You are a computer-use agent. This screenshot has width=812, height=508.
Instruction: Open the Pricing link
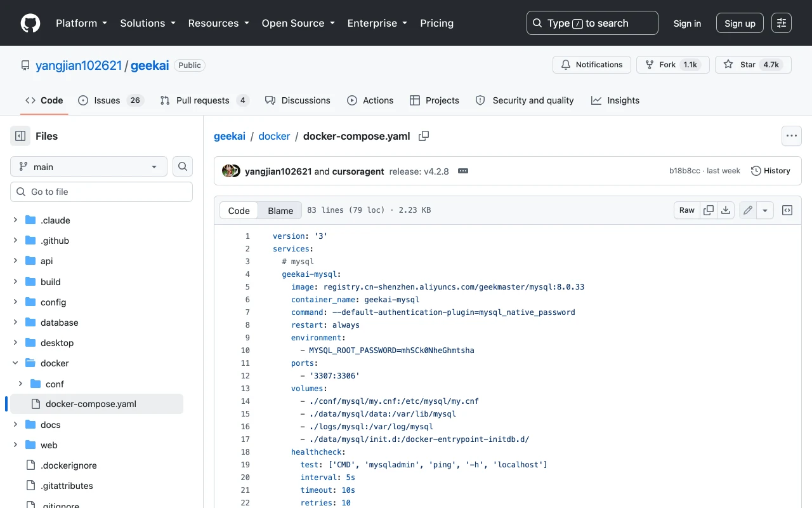tap(436, 23)
